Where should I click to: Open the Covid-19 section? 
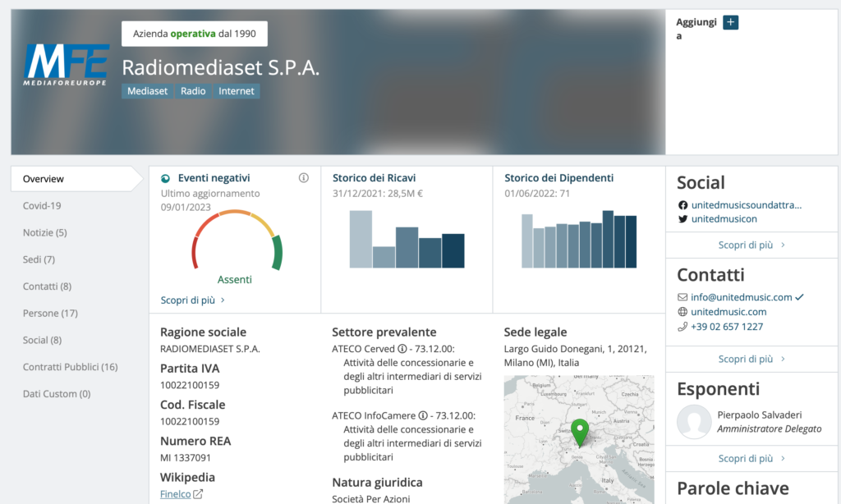pyautogui.click(x=42, y=205)
